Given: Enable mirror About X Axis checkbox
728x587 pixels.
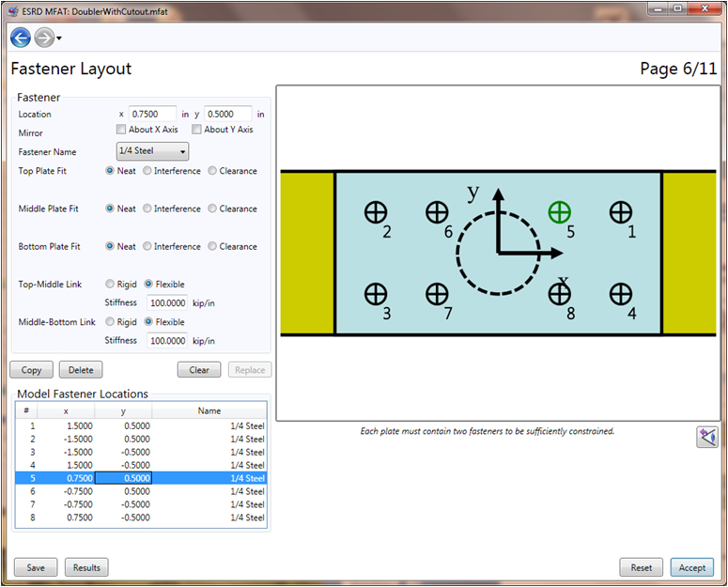Looking at the screenshot, I should click(121, 130).
